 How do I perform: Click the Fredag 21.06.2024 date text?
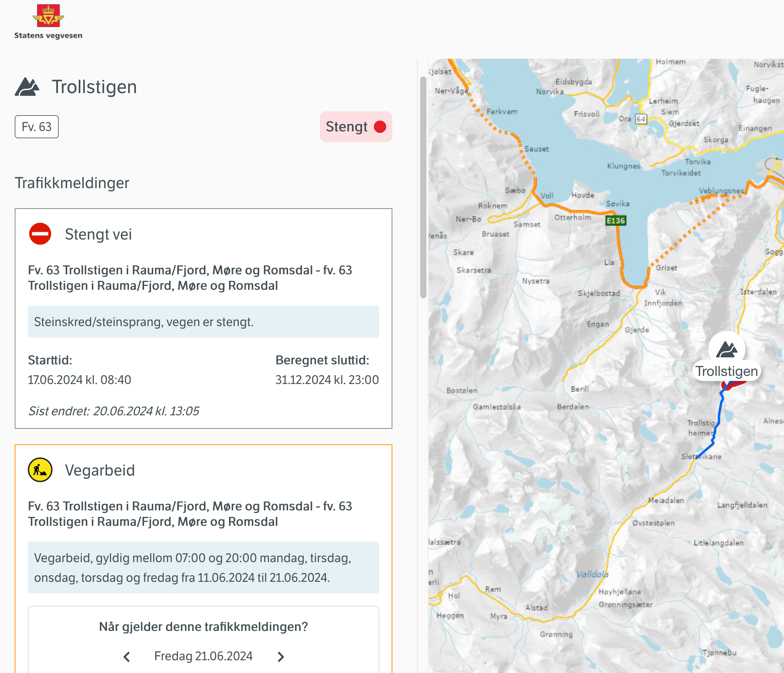tap(203, 656)
